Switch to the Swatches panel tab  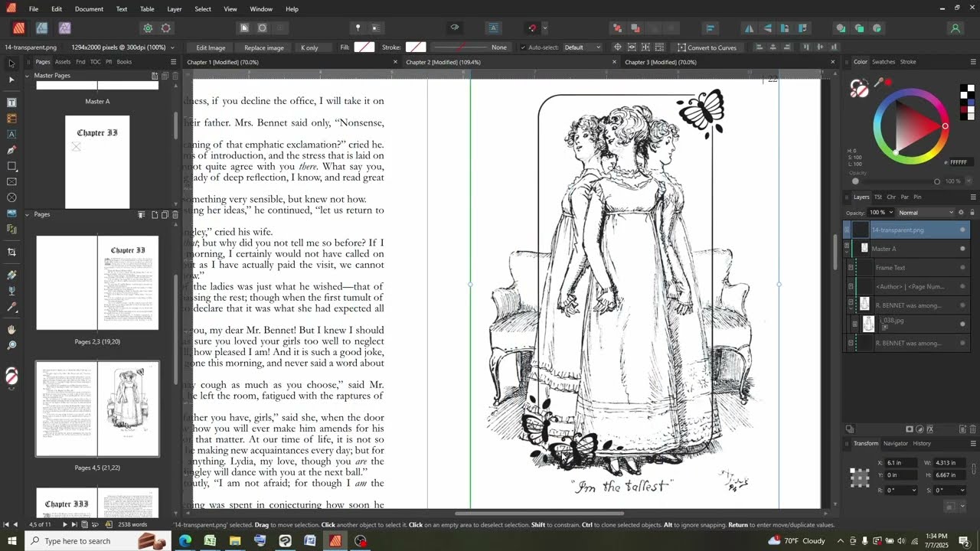(884, 62)
